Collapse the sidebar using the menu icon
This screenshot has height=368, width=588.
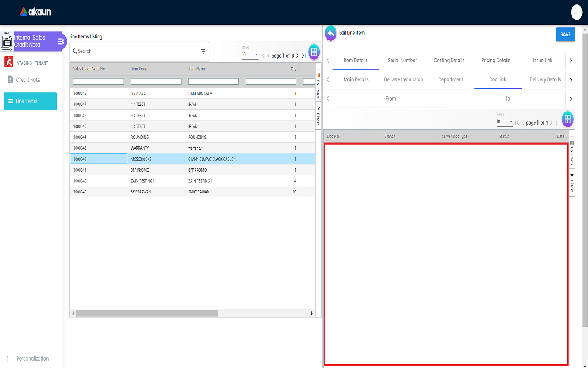point(61,41)
